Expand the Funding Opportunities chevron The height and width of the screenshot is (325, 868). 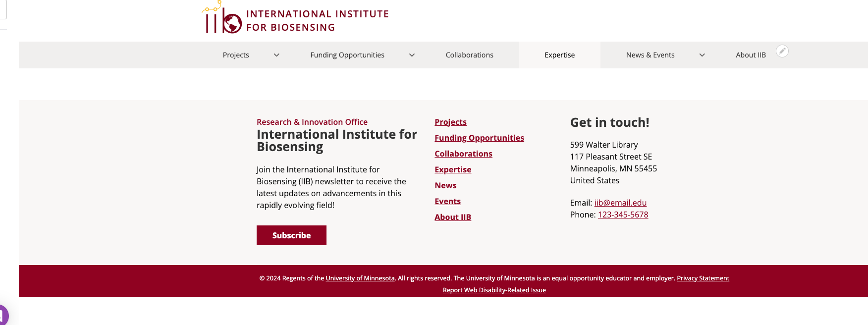pyautogui.click(x=412, y=55)
